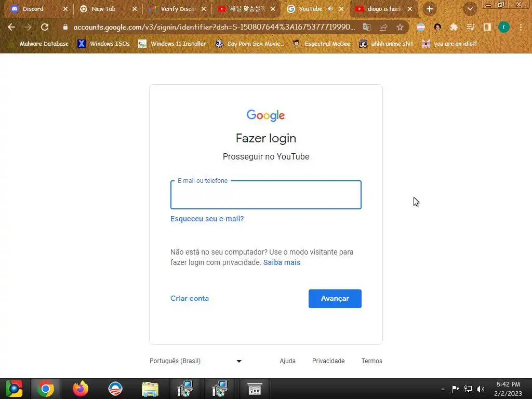This screenshot has height=399, width=532.
Task: Open Espectral McGee bookmark
Action: [x=321, y=44]
